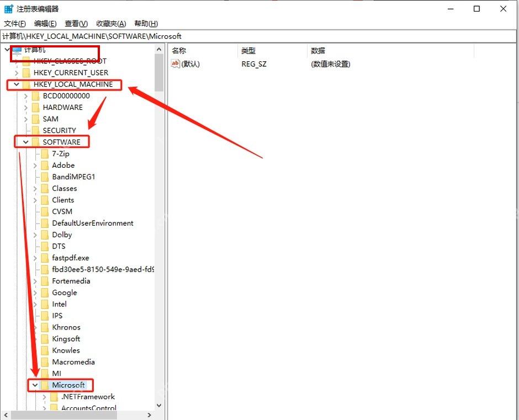Click the BandiMPEG1 folder icon

point(45,177)
